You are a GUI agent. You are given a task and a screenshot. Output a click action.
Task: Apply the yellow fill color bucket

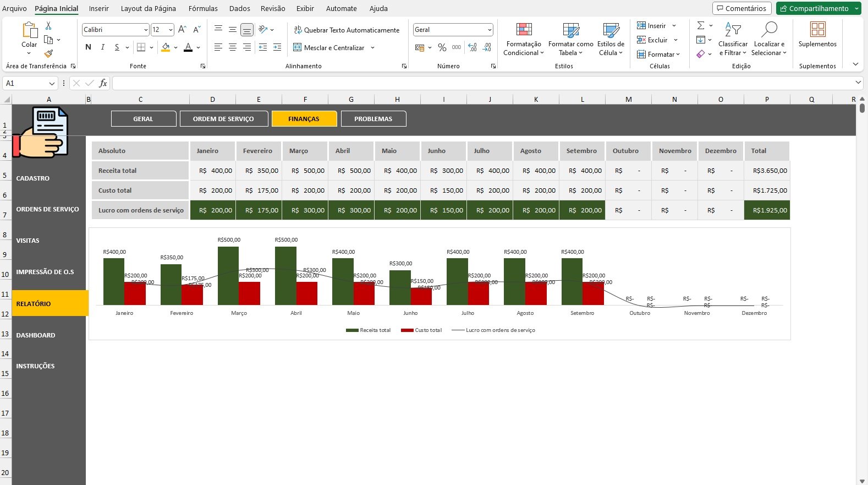(166, 48)
